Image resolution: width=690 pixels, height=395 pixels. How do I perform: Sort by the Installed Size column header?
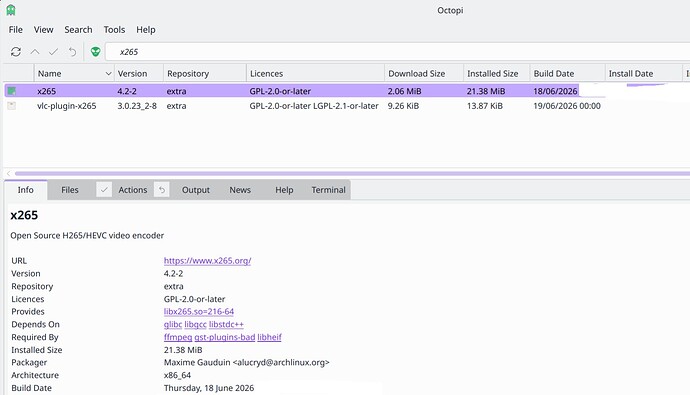(x=496, y=73)
